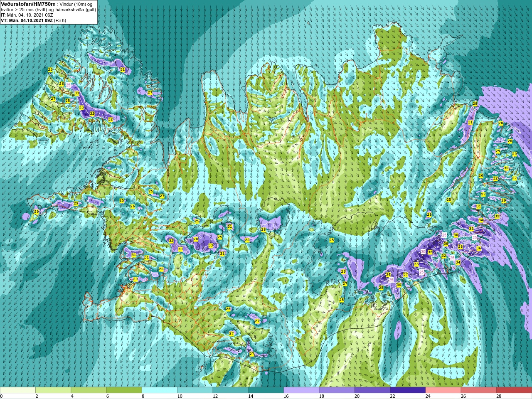Image resolution: width=532 pixels, height=399 pixels.
Task: Click the lavender 16–18 m/s legend swatch
Action: click(x=301, y=390)
